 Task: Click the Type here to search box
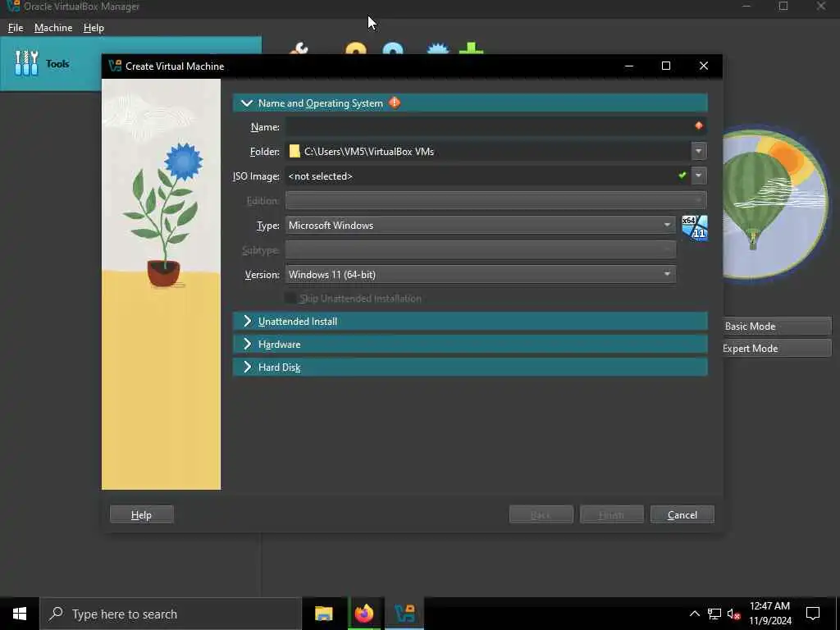171,614
